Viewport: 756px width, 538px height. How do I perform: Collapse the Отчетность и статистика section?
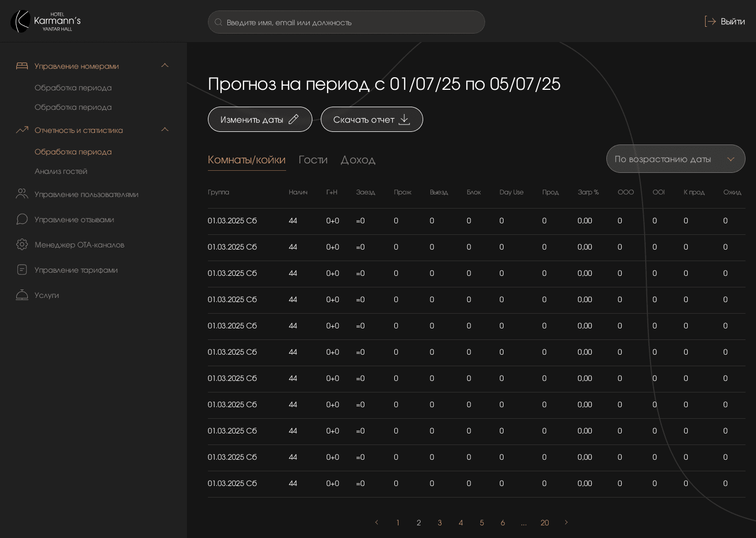point(165,129)
